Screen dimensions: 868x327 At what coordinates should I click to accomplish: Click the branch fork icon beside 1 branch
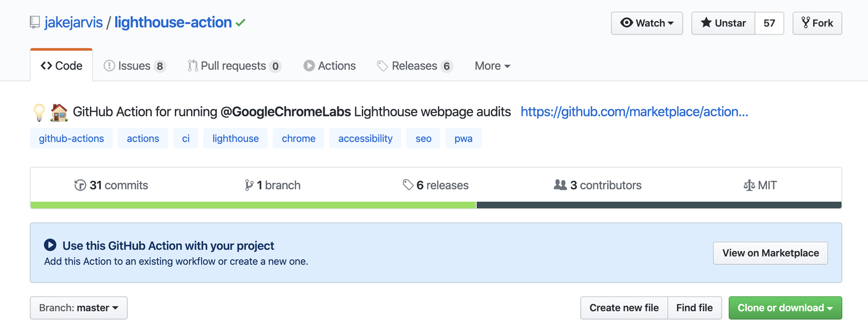click(x=249, y=185)
